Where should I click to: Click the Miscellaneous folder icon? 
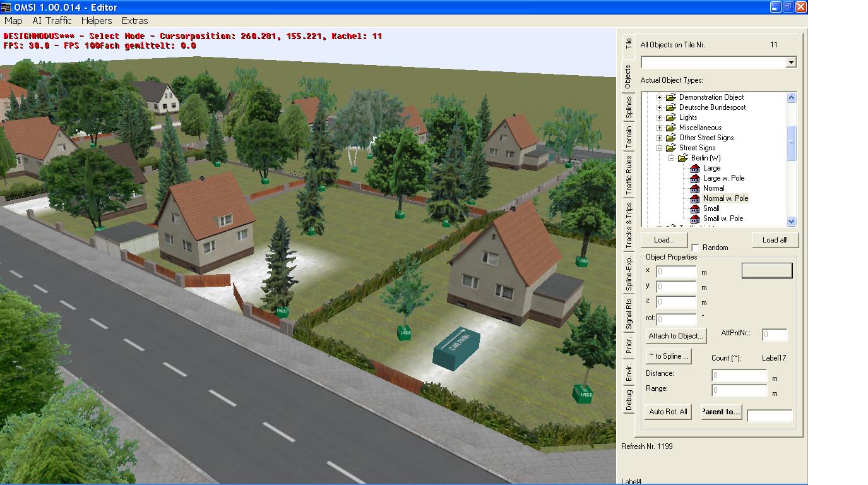(670, 128)
